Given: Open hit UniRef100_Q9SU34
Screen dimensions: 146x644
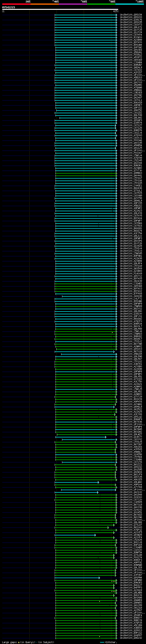Looking at the screenshot, I should coord(131,15).
